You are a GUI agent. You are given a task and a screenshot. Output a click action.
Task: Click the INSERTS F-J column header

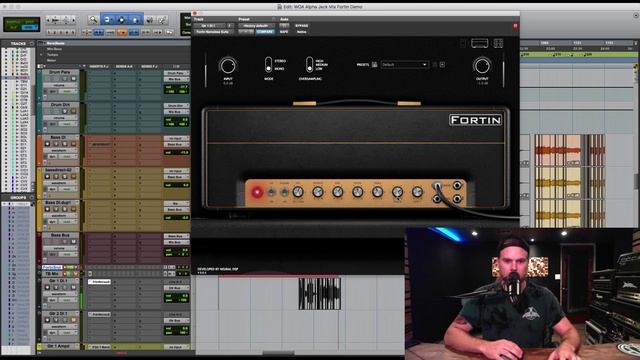click(x=99, y=66)
